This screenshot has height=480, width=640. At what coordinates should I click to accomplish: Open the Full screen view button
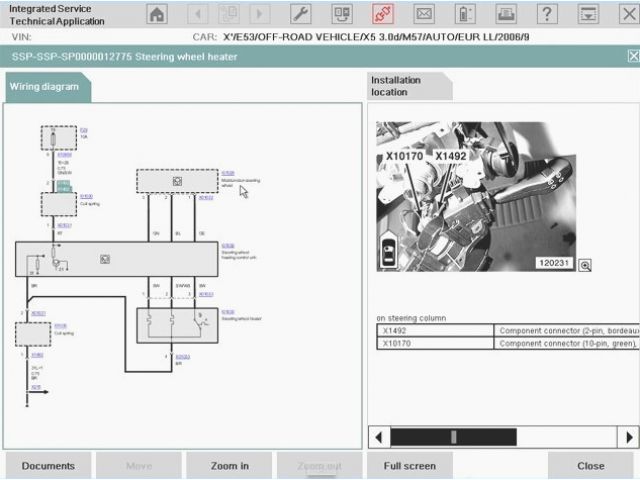(x=409, y=465)
